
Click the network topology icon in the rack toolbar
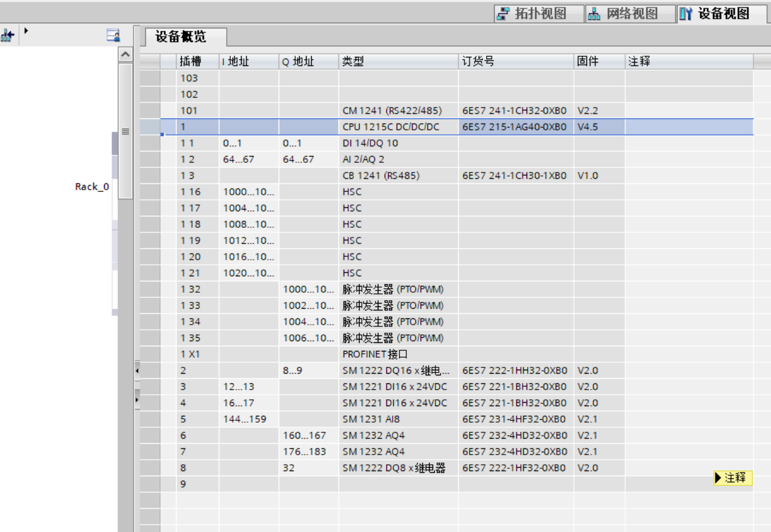(x=7, y=36)
